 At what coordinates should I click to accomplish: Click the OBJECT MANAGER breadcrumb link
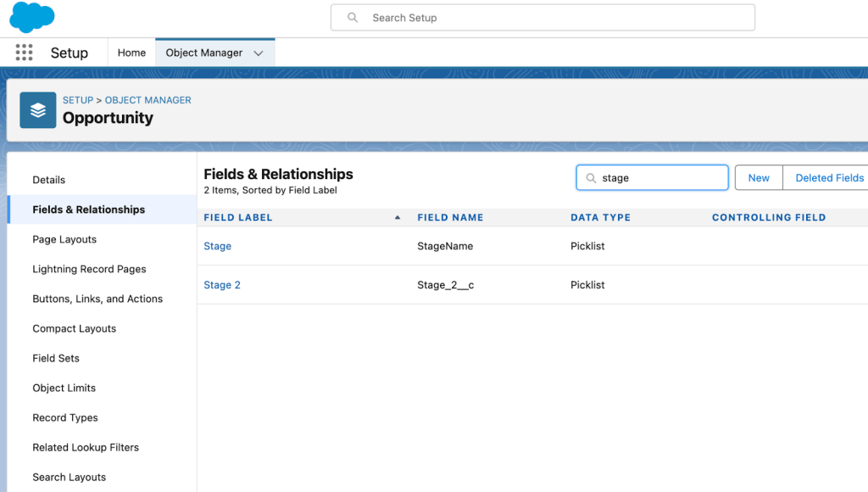pyautogui.click(x=148, y=100)
